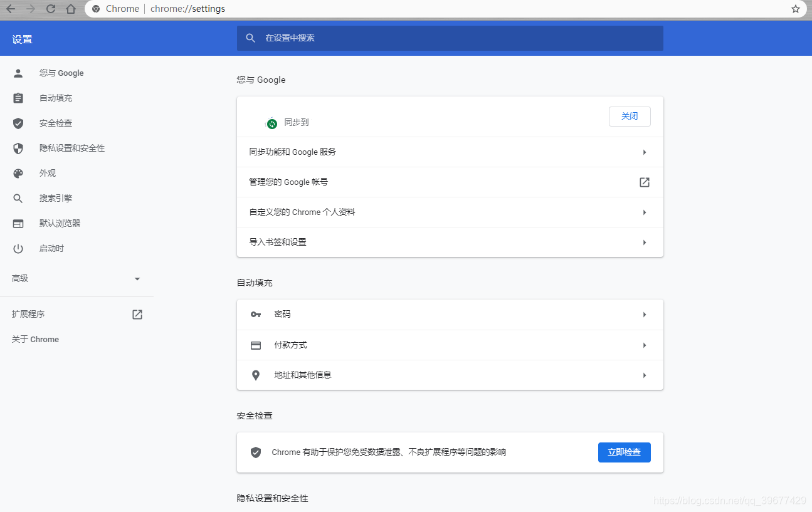Click the shield icon in the 安全检查 card
Screen dimensions: 812x512
coord(256,452)
